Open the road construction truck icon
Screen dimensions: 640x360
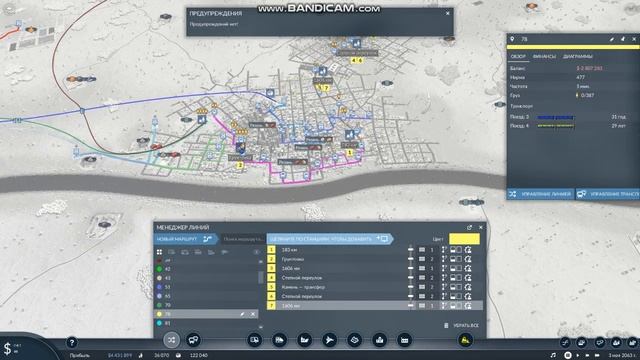254,340
